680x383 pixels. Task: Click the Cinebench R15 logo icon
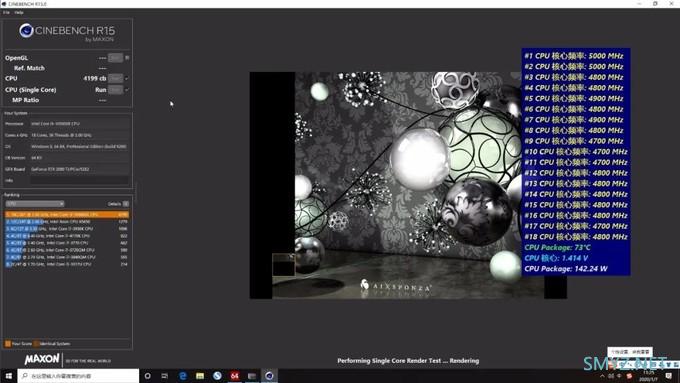pos(26,30)
